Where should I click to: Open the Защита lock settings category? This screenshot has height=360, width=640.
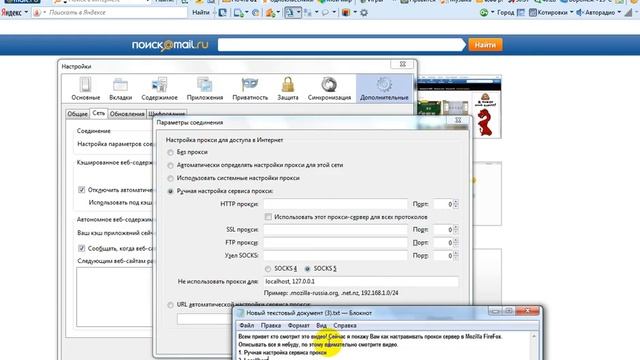click(288, 89)
